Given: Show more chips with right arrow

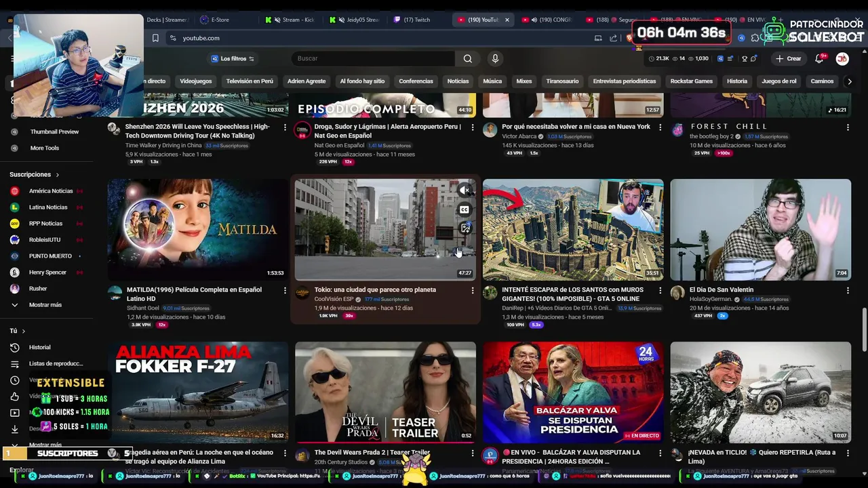Looking at the screenshot, I should click(849, 81).
